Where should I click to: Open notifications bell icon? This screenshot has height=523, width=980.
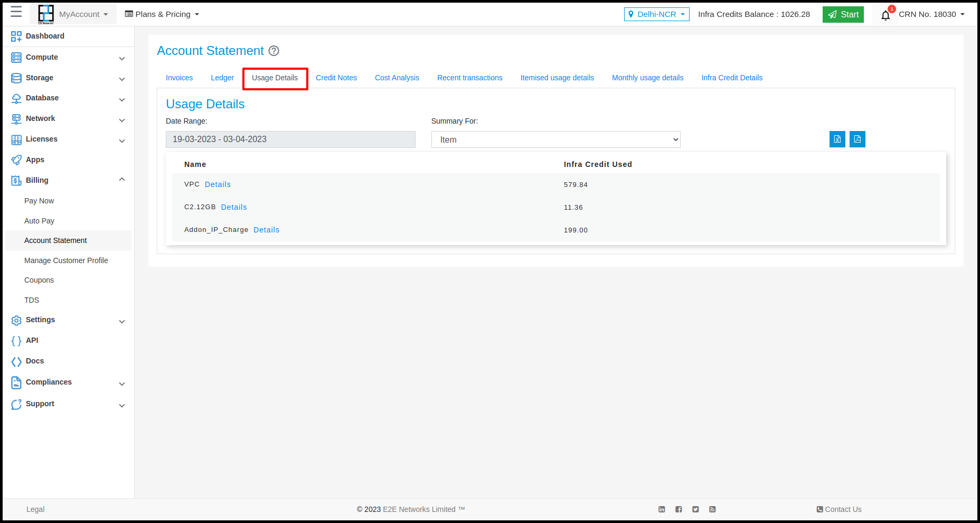pyautogui.click(x=885, y=15)
